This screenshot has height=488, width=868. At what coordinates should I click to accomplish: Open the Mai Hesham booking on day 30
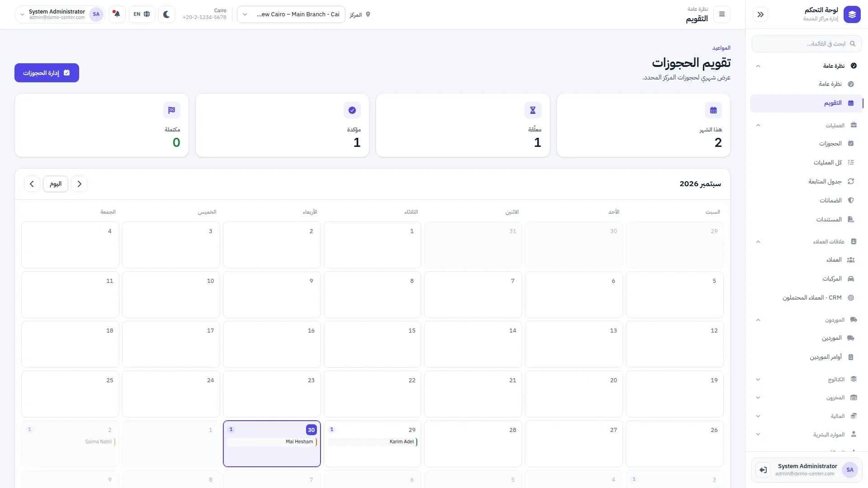pyautogui.click(x=272, y=442)
